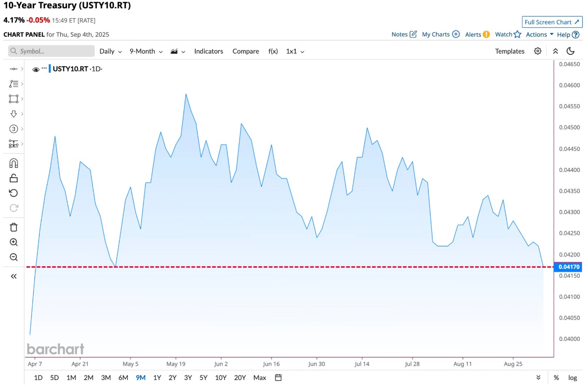Open the Daily frequency dropdown

tap(110, 51)
